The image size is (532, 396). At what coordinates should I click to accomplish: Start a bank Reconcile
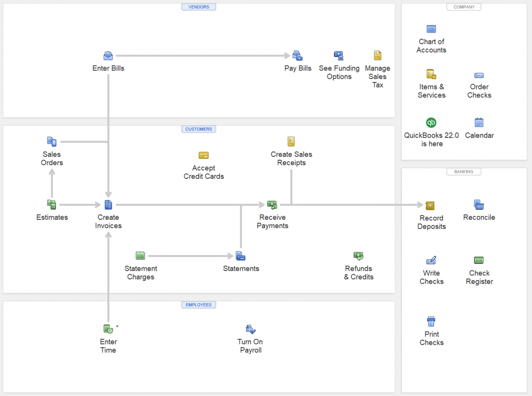[x=479, y=205]
